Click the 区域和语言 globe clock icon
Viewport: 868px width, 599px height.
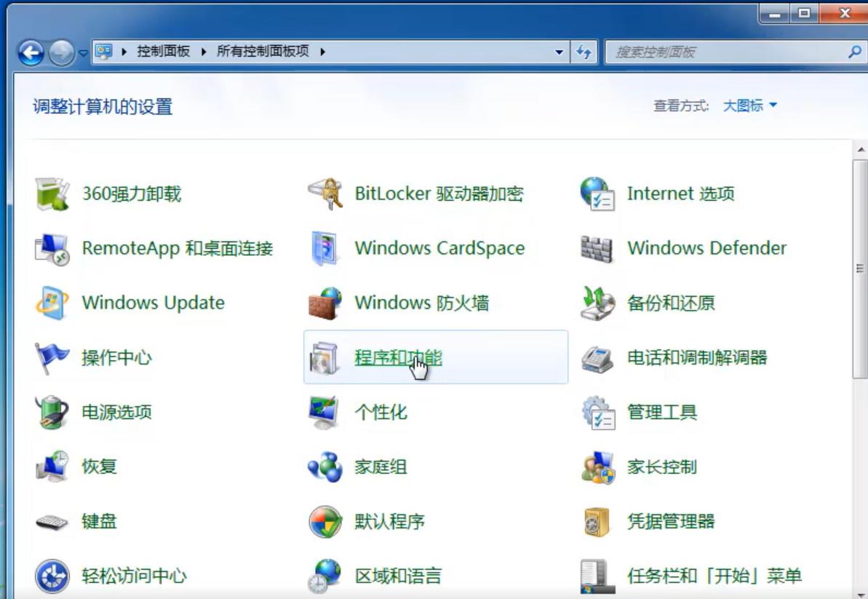[325, 576]
